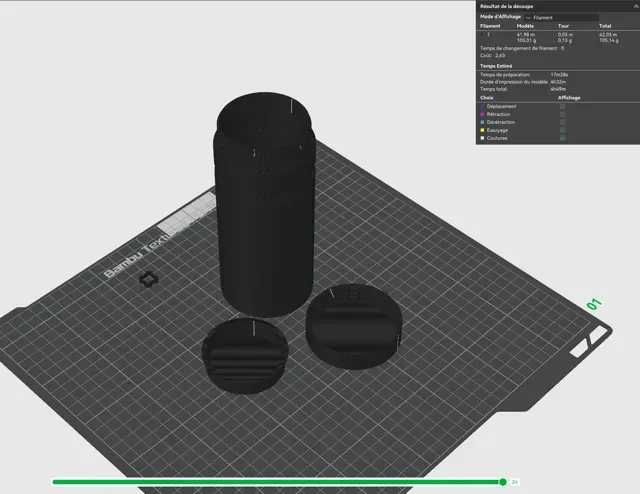640x494 pixels.
Task: Click the Tour length value 0,05 m
Action: click(565, 35)
